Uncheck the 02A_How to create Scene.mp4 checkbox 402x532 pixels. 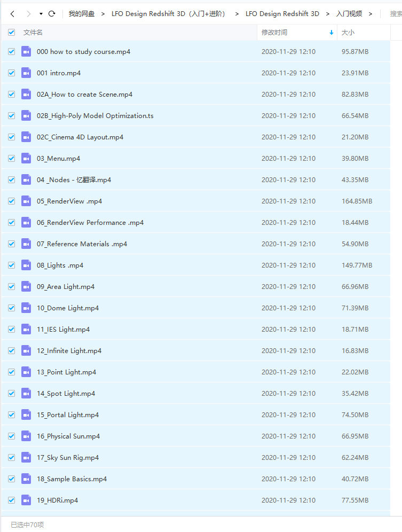click(12, 94)
